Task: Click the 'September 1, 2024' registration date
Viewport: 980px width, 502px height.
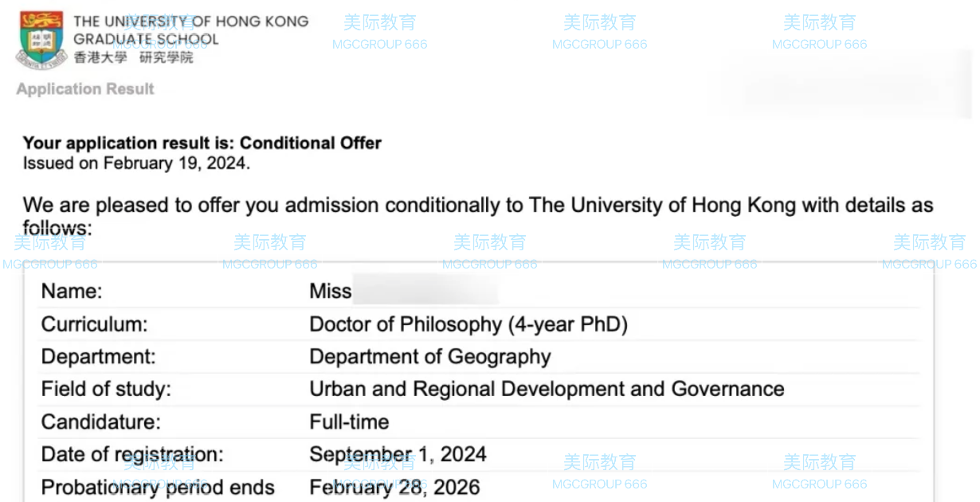Action: click(398, 454)
